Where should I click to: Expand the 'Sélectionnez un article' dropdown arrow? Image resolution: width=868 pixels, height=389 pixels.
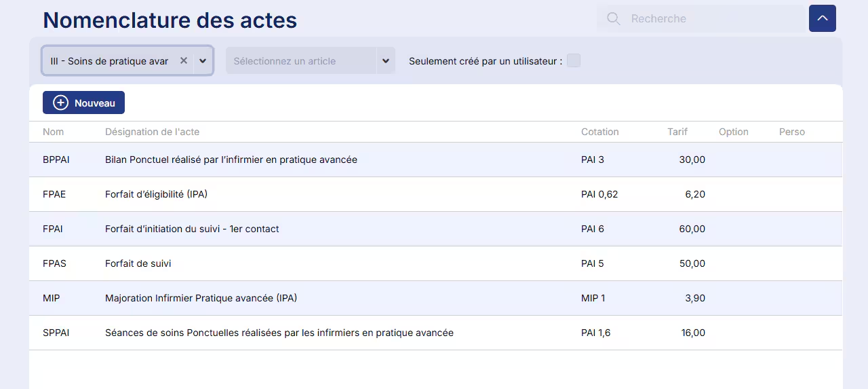(x=385, y=60)
